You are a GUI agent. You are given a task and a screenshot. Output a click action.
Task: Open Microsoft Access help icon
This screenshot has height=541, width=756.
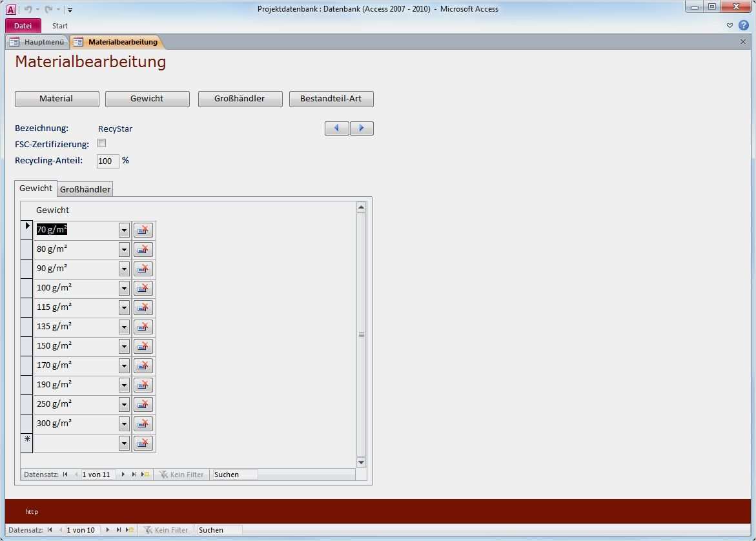(744, 26)
